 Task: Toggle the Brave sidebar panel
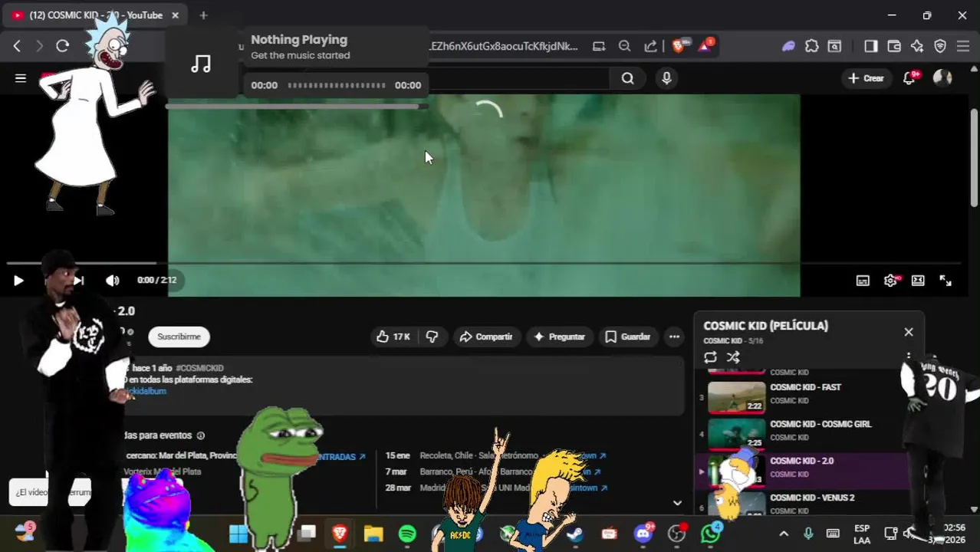(x=870, y=46)
